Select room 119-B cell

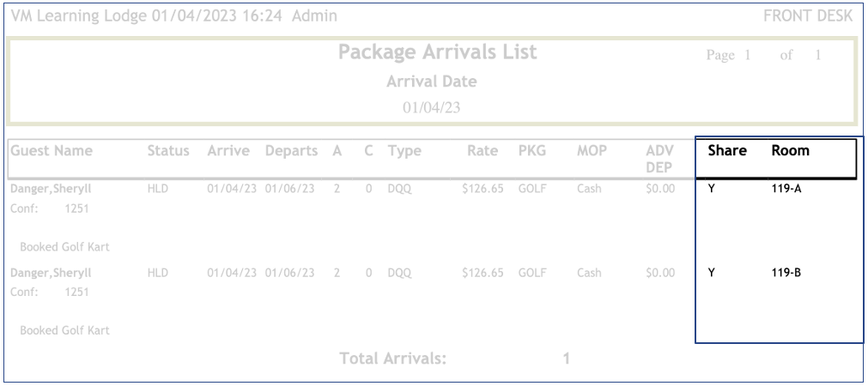pos(786,273)
